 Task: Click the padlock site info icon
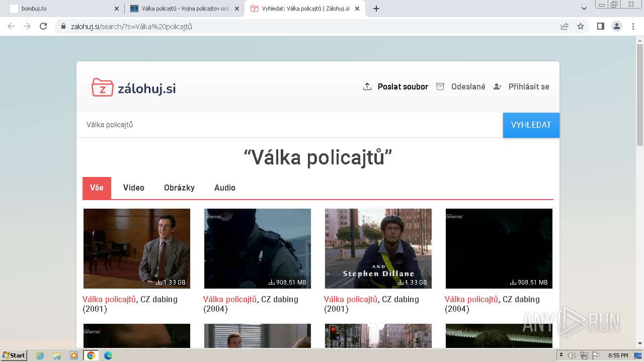coord(63,27)
